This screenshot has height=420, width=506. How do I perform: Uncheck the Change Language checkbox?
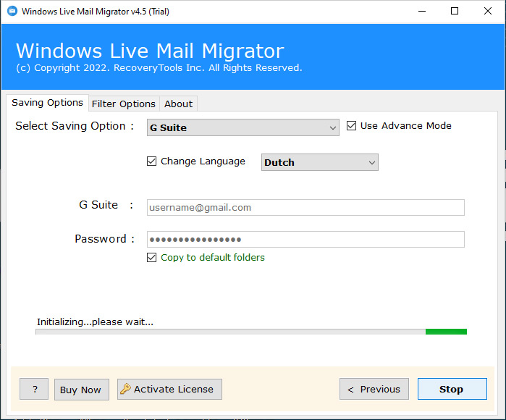(152, 161)
